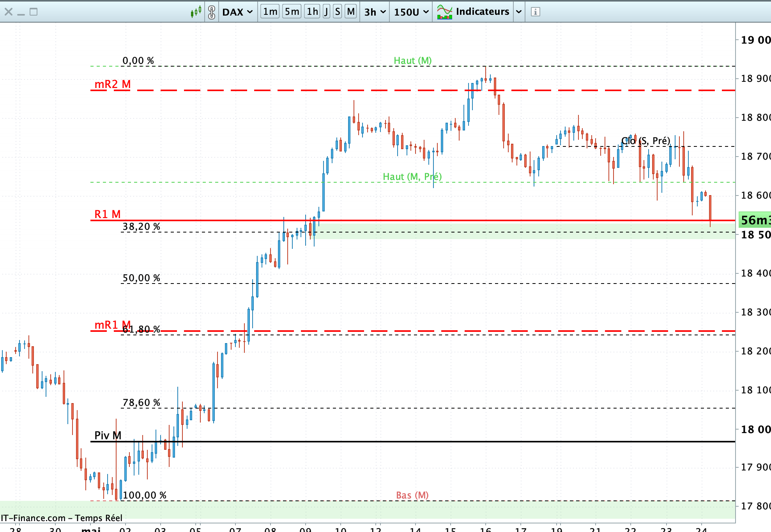Image resolution: width=771 pixels, height=532 pixels.
Task: Click the candlestick chart style icon
Action: (196, 12)
